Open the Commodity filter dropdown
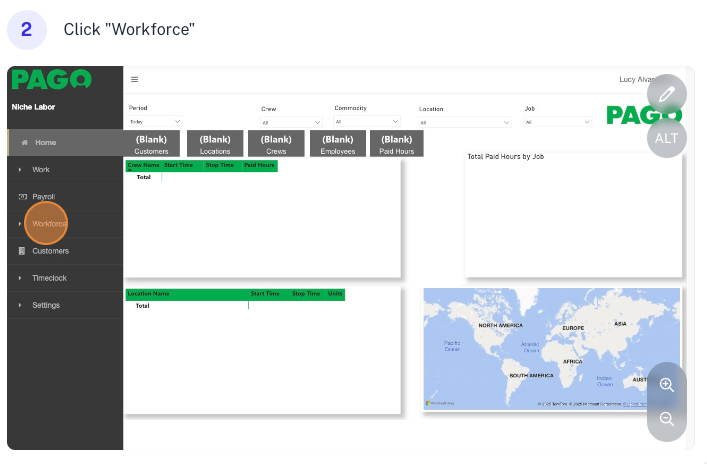 point(367,121)
